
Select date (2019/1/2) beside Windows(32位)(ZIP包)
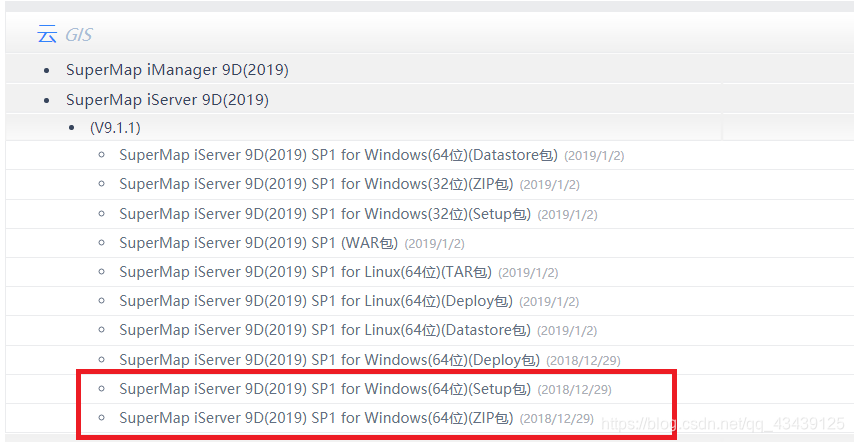pos(550,186)
